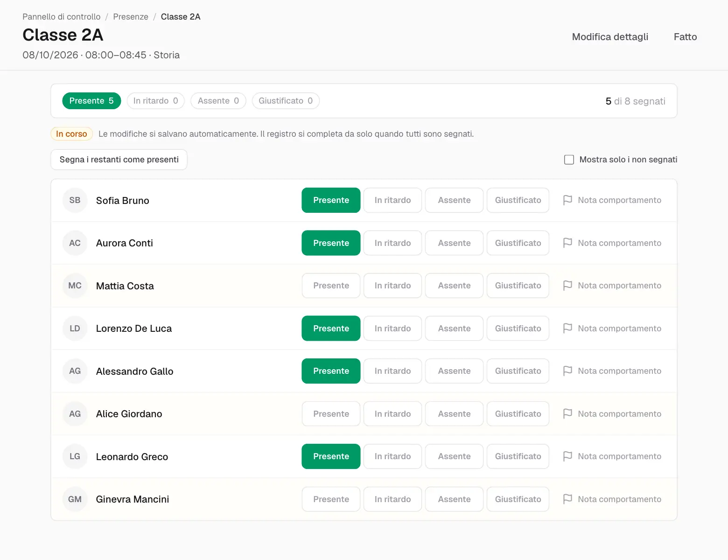
Task: Click flag icon in Mattia Costa row
Action: [x=567, y=286]
